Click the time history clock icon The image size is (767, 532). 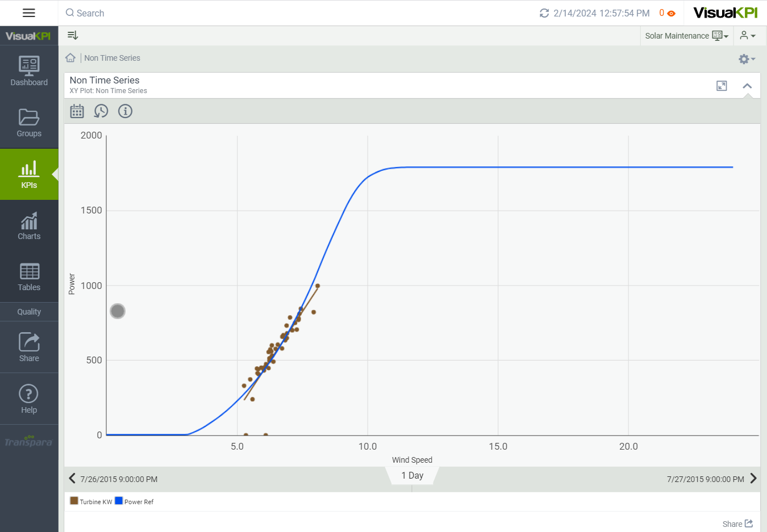101,111
